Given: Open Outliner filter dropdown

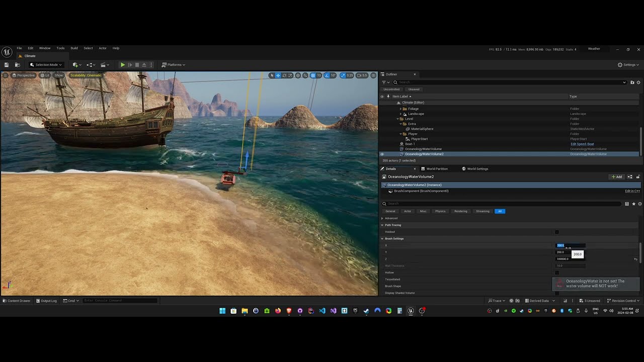Looking at the screenshot, I should pyautogui.click(x=385, y=82).
